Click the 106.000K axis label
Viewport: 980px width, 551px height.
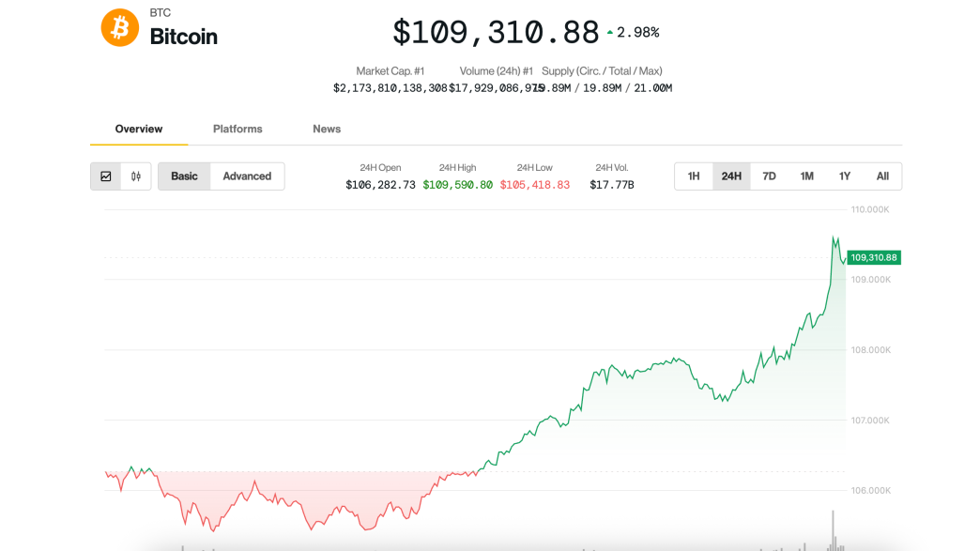(870, 490)
